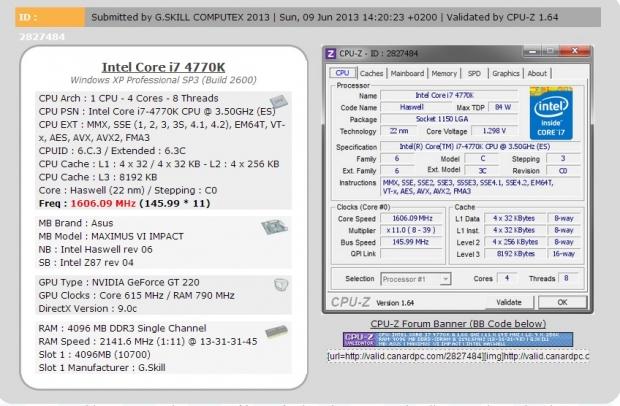The image size is (620, 406).
Task: Click the OK button in CPU-Z
Action: (562, 302)
